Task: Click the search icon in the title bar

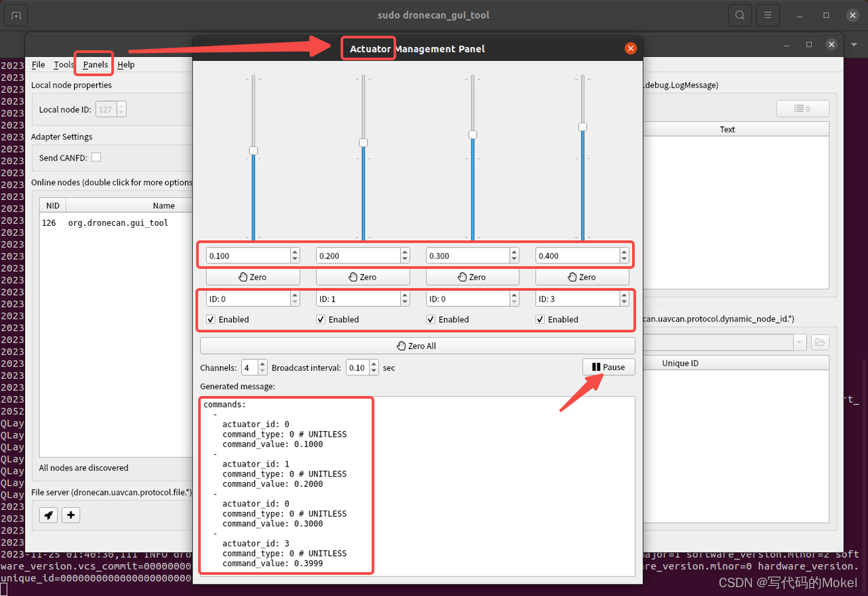Action: pos(739,14)
